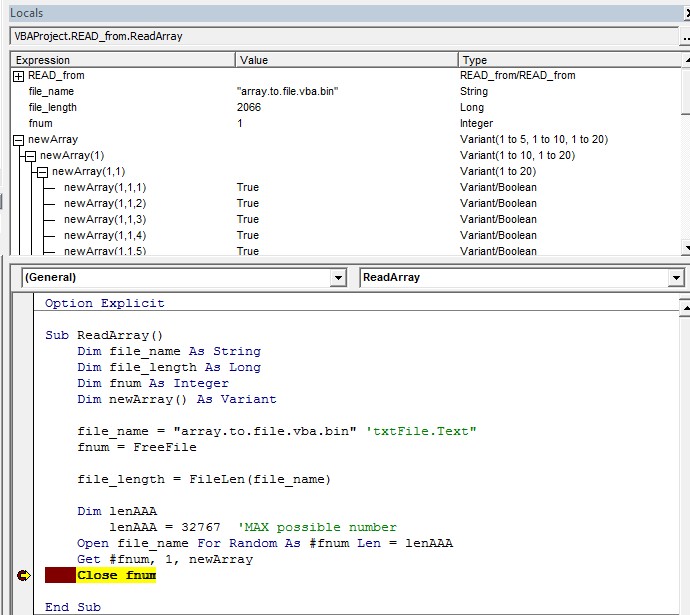Collapse the newArray(1) node
Viewport: 690px width, 615px height.
coord(30,156)
